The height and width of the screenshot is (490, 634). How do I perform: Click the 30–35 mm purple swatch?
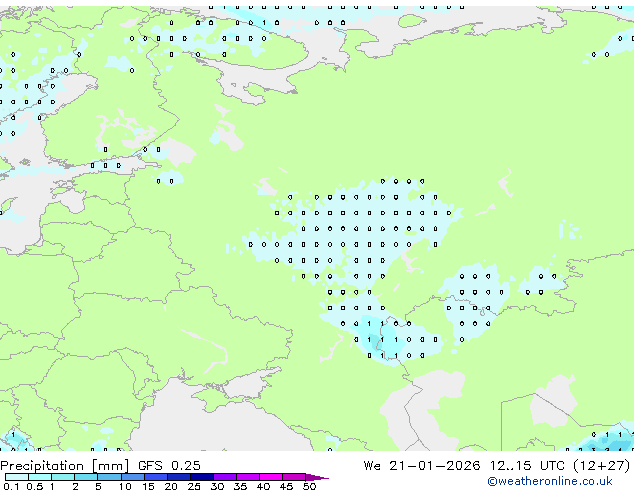[x=224, y=477]
